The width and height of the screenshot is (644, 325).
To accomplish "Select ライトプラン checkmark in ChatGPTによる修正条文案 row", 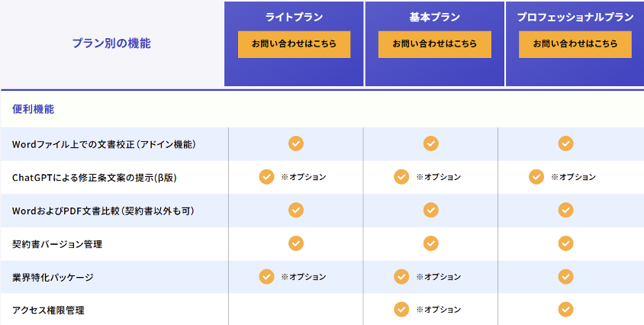I will click(x=266, y=177).
